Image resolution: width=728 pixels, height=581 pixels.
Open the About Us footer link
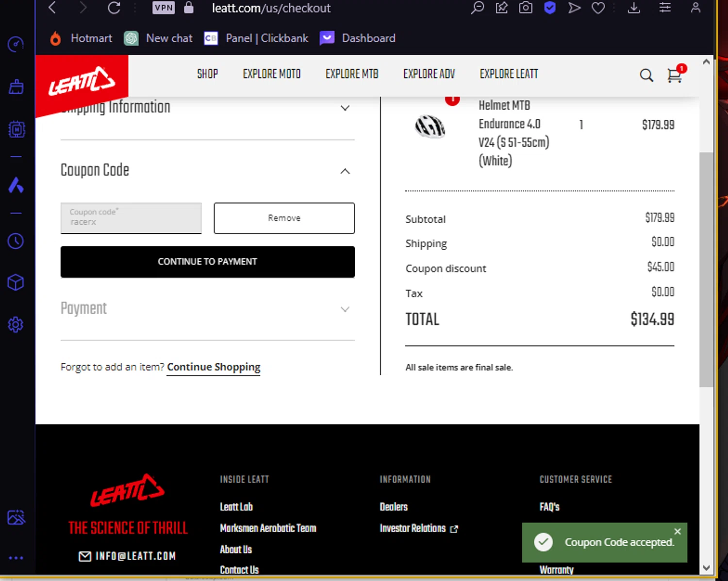click(x=236, y=549)
